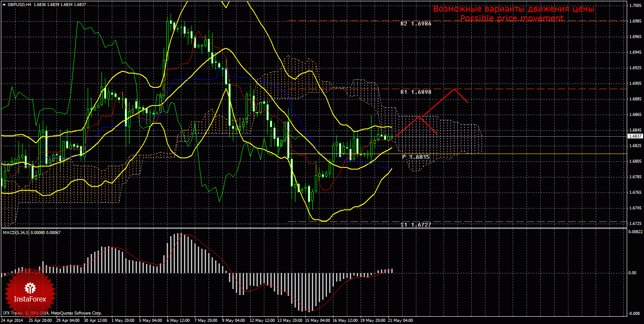Click the MetaQuotes Software Corp. copyright text
Image resolution: width=644 pixels, height=324 pixels.
click(x=76, y=313)
